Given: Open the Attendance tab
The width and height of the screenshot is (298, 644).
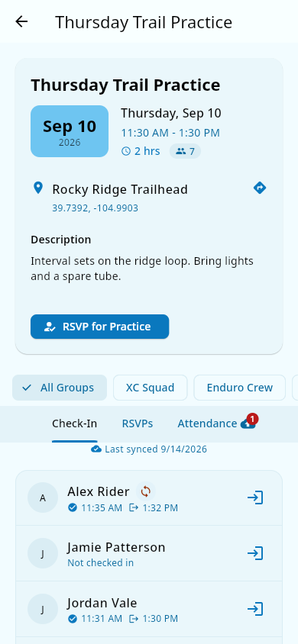Looking at the screenshot, I should pos(207,423).
